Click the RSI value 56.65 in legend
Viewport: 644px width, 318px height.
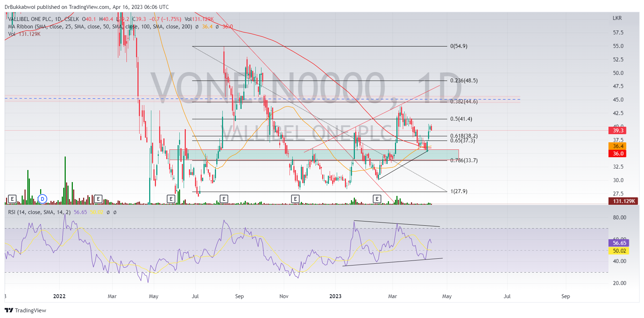pos(80,212)
